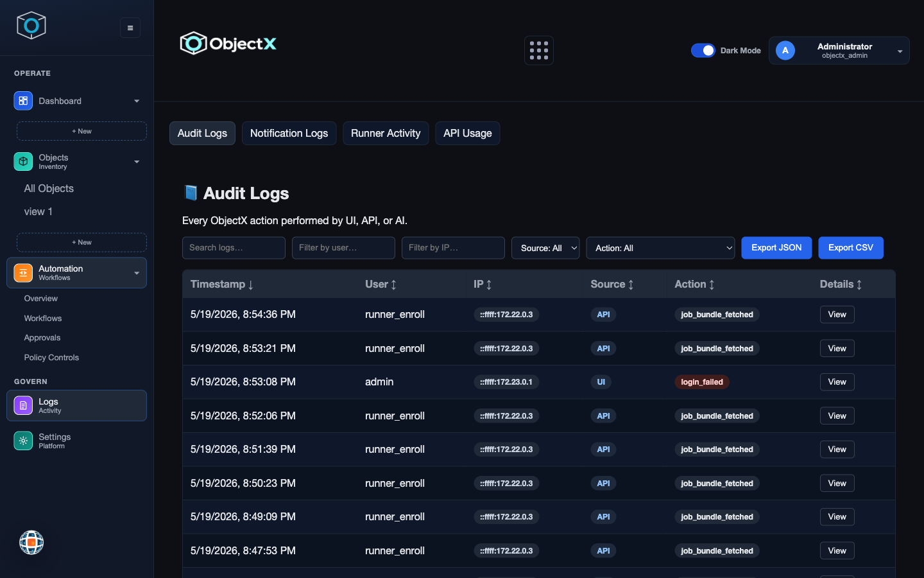
Task: Open All Objects in sidebar
Action: [x=49, y=188]
